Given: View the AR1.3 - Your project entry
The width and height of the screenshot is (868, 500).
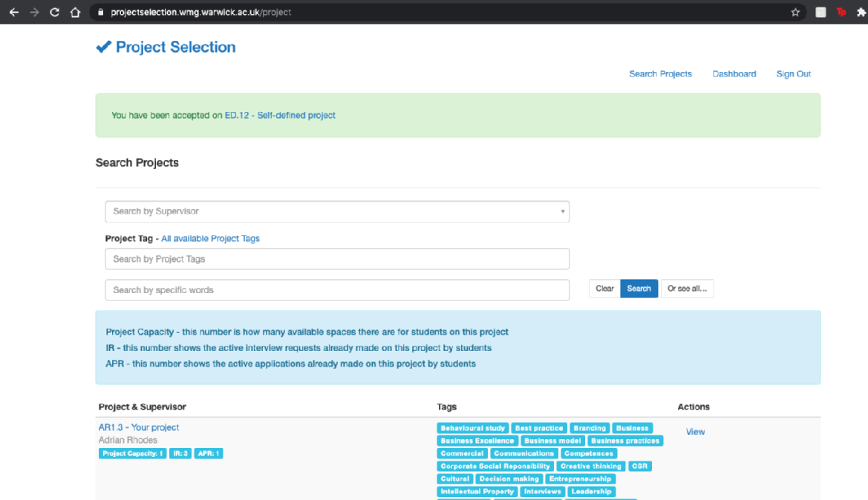Looking at the screenshot, I should 695,432.
